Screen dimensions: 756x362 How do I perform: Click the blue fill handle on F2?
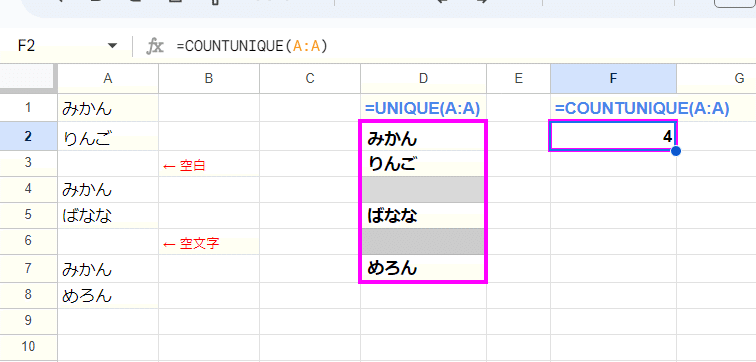pyautogui.click(x=676, y=151)
